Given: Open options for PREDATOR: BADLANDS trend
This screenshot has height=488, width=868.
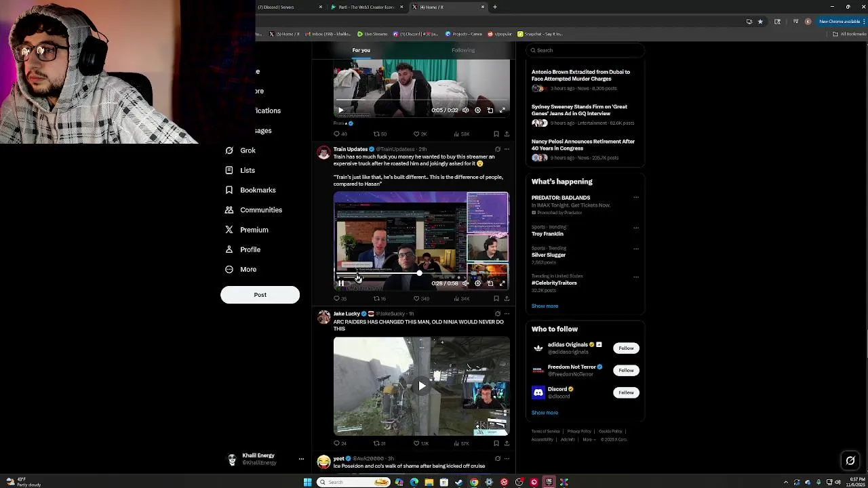Looking at the screenshot, I should tap(636, 198).
